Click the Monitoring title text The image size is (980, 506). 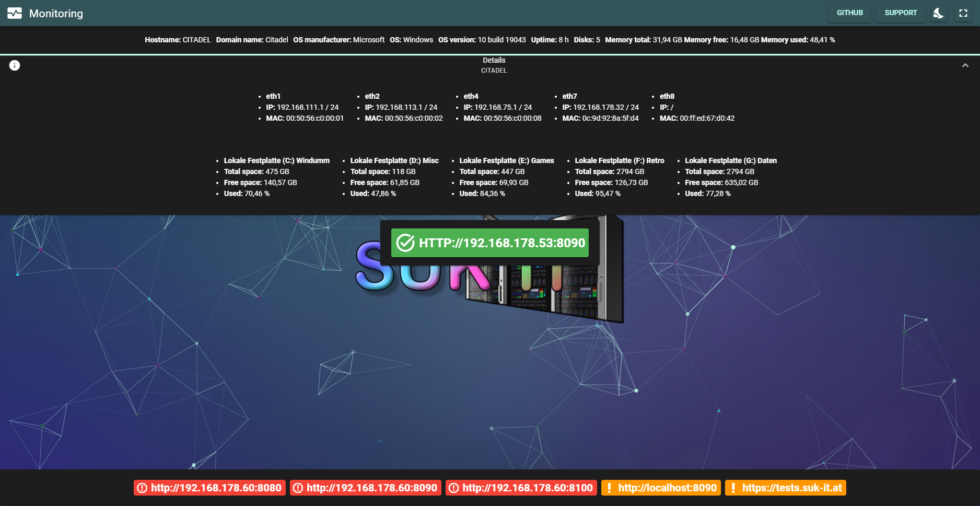pyautogui.click(x=56, y=14)
